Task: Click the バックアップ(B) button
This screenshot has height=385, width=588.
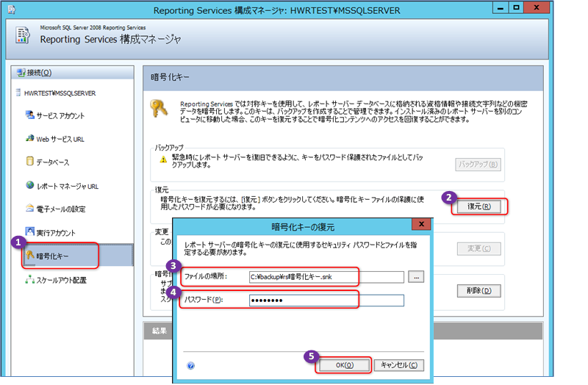Action: point(478,164)
